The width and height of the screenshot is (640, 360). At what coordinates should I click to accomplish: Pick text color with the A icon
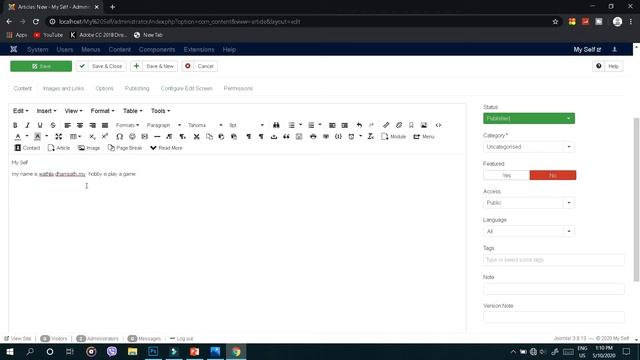[18, 137]
